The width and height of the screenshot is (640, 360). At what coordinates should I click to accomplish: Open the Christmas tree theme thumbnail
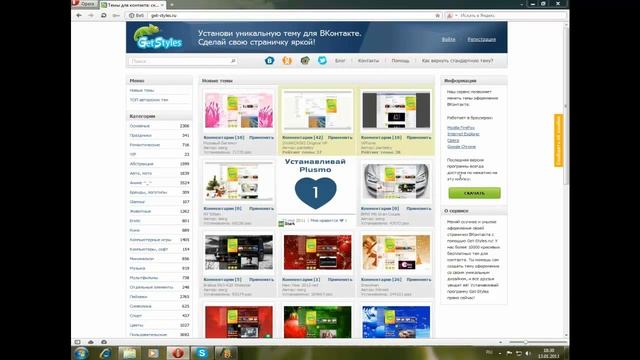pyautogui.click(x=239, y=182)
